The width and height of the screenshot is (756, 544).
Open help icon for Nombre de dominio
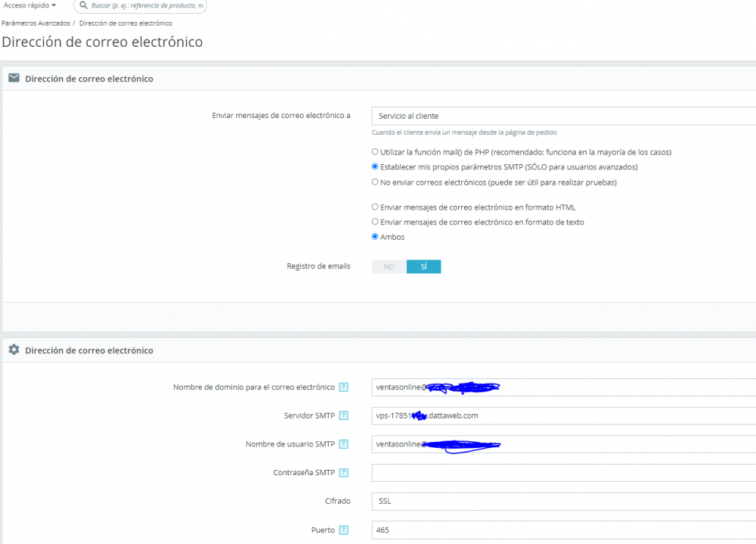[x=344, y=387]
